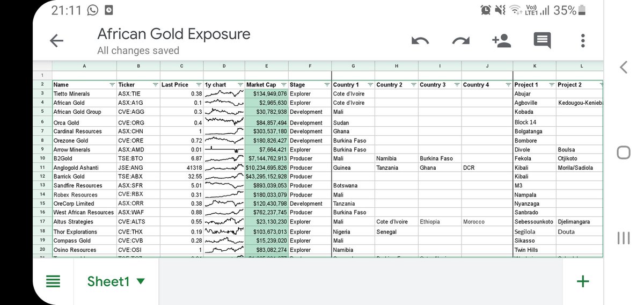Select the 'West African Resources' cell

point(84,213)
